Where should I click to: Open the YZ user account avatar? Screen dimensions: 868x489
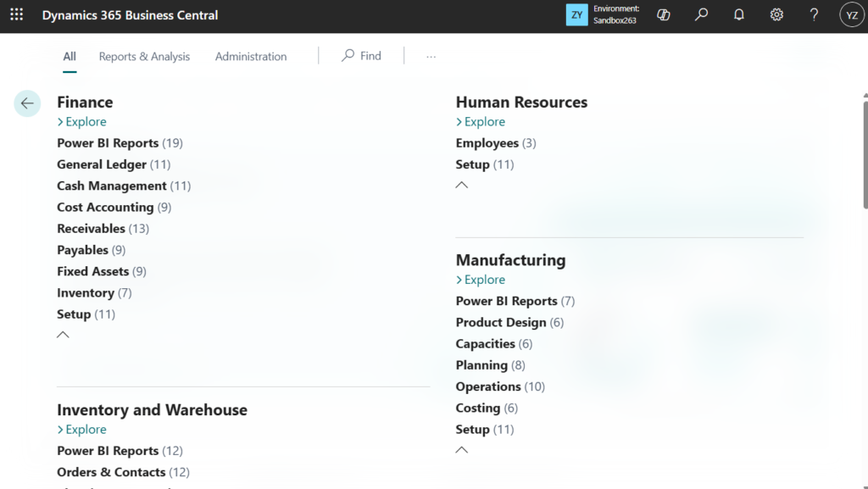pos(851,15)
